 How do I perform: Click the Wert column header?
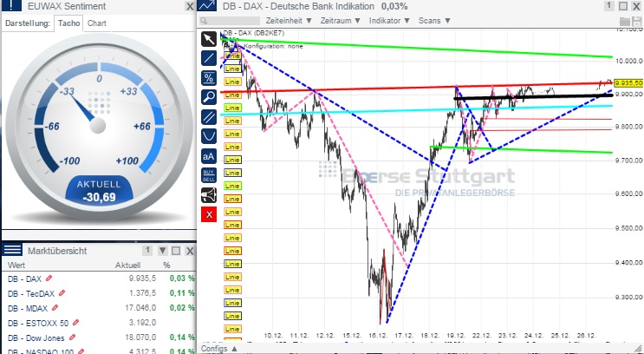(16, 265)
